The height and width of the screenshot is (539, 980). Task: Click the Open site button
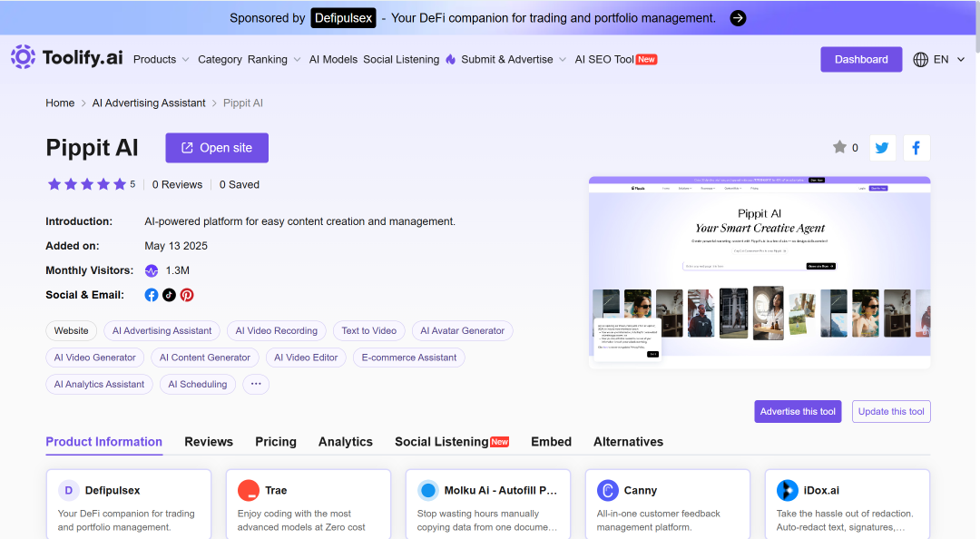[217, 148]
